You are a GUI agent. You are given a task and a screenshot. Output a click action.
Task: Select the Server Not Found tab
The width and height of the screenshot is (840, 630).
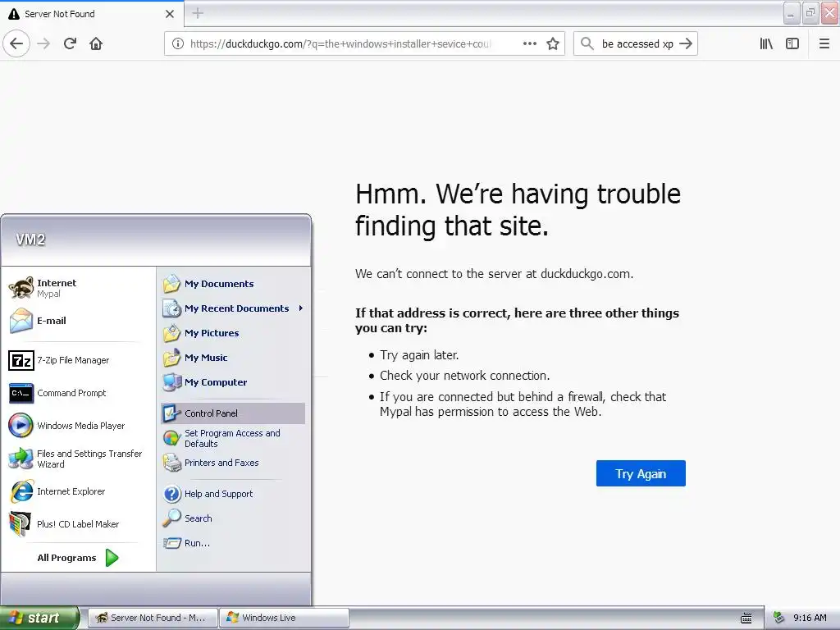(x=92, y=14)
